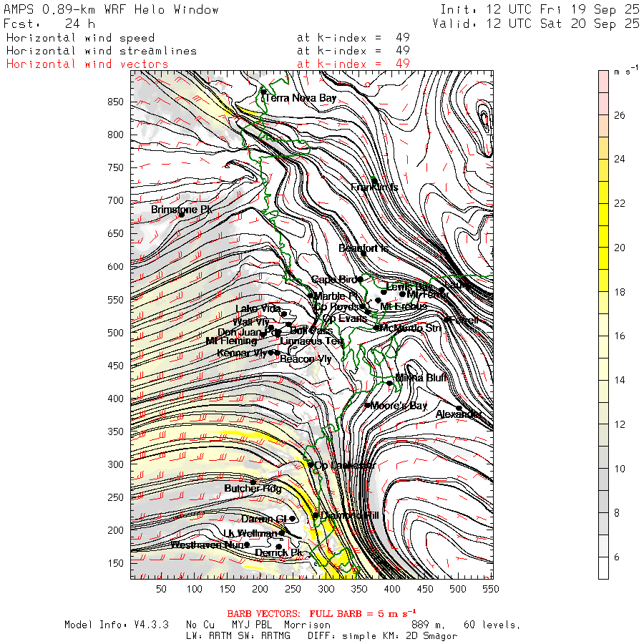This screenshot has height=644, width=644.
Task: Click the Beaufort Is station label
Action: pyautogui.click(x=363, y=248)
